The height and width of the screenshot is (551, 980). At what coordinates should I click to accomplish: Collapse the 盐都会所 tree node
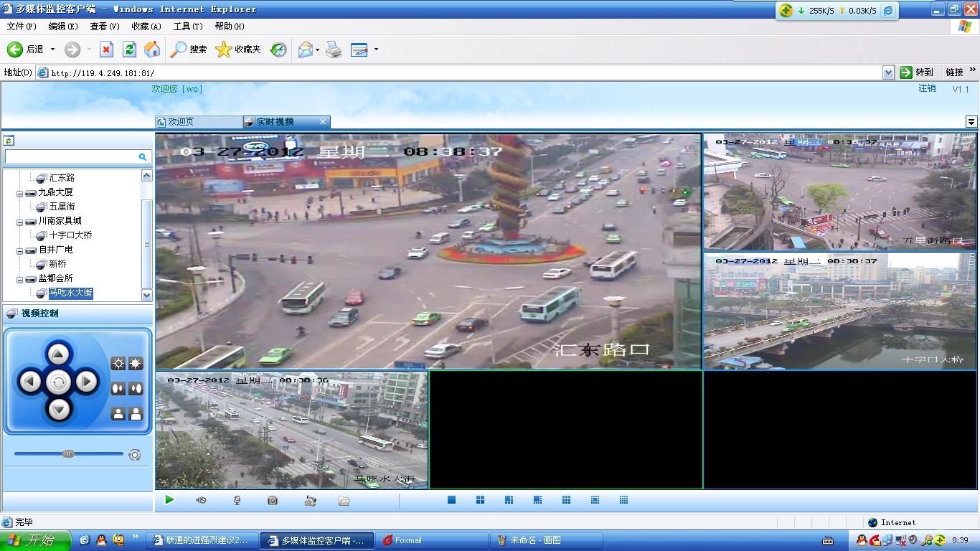click(x=20, y=279)
